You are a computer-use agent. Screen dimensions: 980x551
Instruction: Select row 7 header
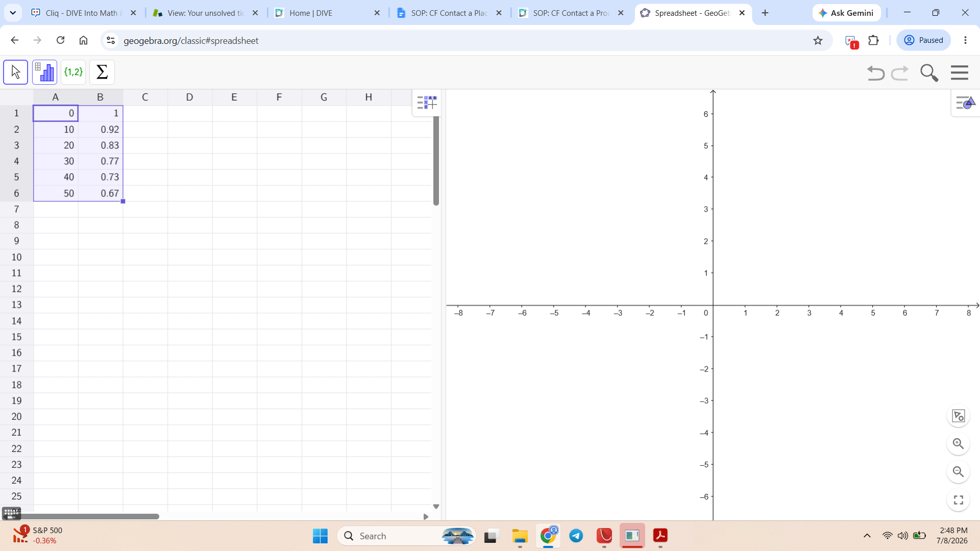(x=16, y=209)
